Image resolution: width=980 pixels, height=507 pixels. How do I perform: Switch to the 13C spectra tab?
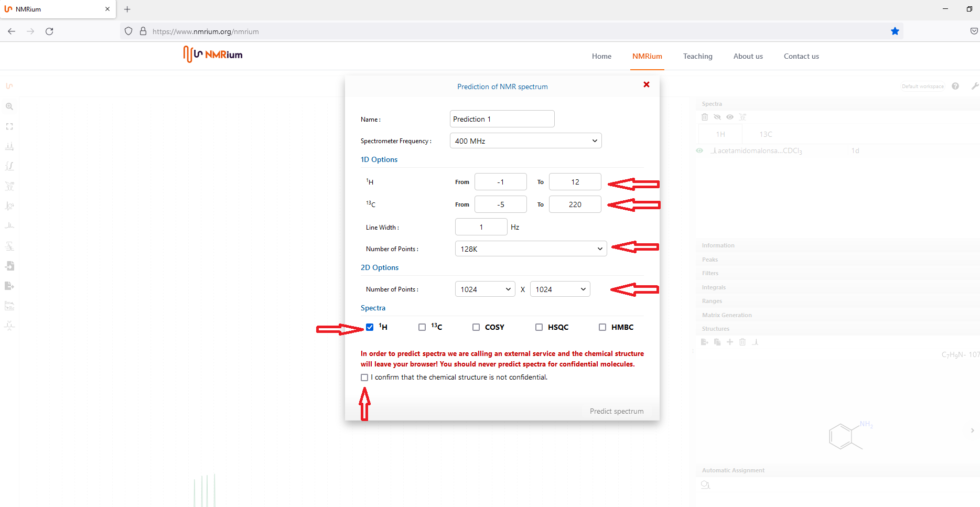coord(766,134)
